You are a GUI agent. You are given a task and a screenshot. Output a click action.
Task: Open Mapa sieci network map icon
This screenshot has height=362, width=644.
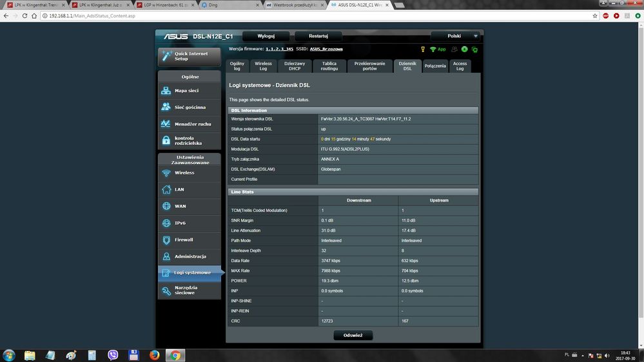166,91
